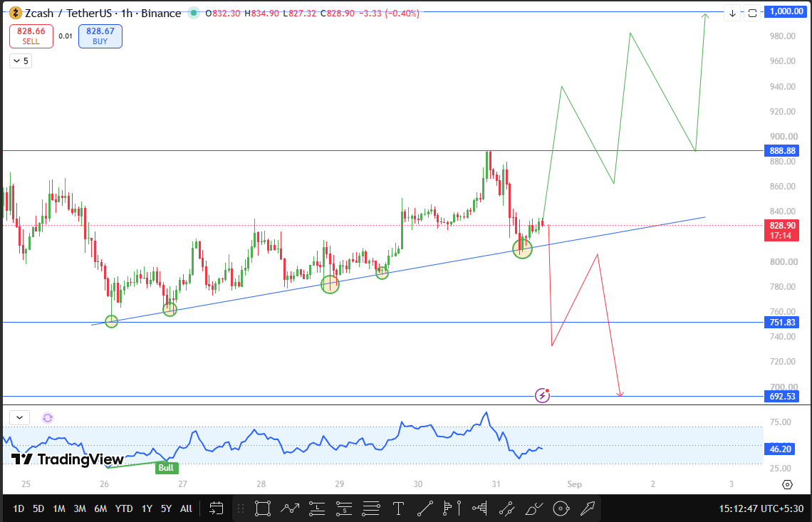Collapse the RSI pane chevron
The height and width of the screenshot is (522, 812).
point(20,417)
